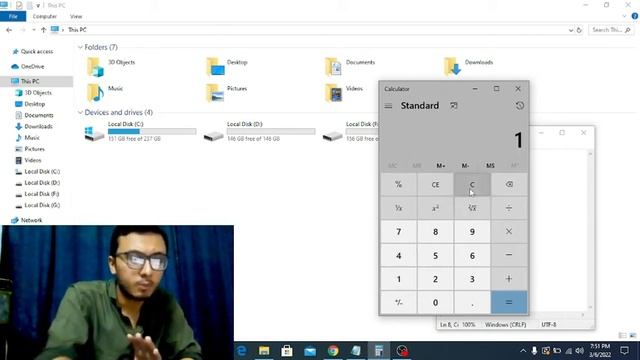This screenshot has height=360, width=640.
Task: Click the M- memory subtract button
Action: (466, 165)
